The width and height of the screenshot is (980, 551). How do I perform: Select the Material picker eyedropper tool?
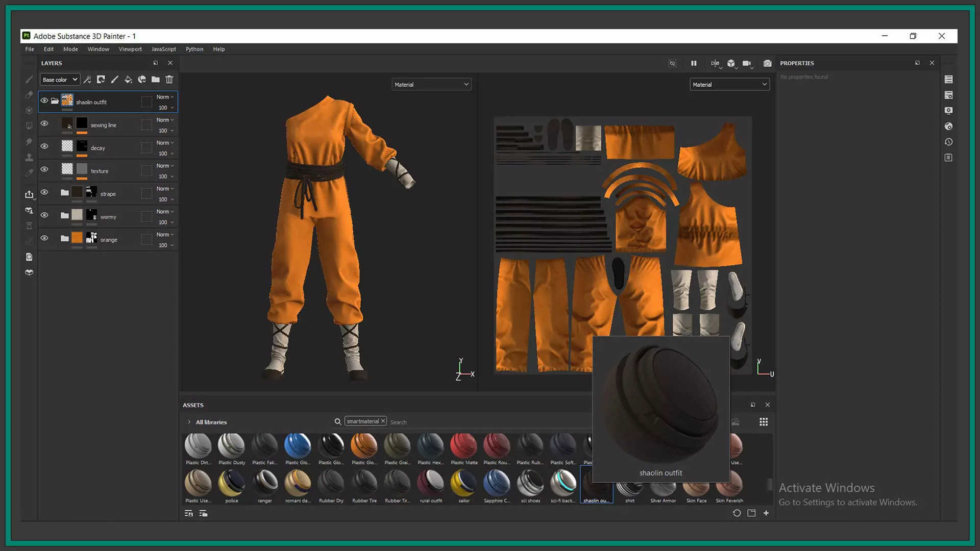[29, 173]
